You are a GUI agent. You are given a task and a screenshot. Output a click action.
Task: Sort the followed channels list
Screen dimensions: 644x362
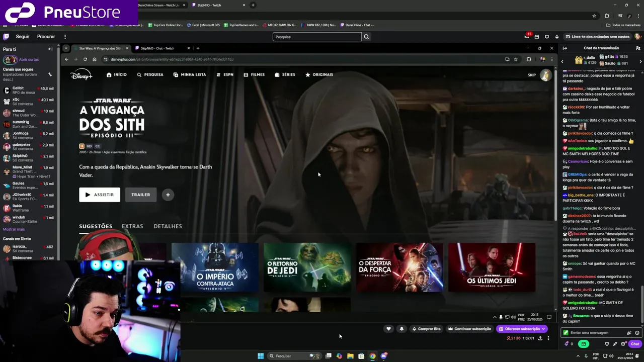coord(50,74)
